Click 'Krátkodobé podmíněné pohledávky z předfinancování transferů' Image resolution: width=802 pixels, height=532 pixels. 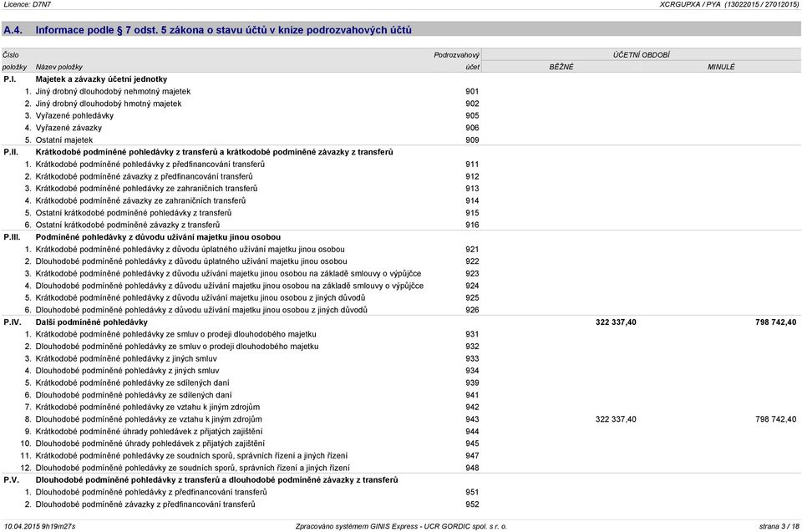(x=150, y=165)
